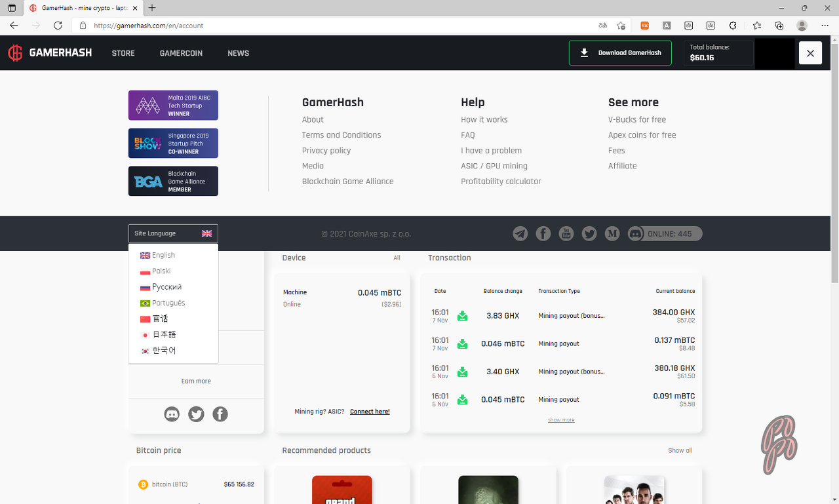This screenshot has height=504, width=839.
Task: Click the Malta 2019 AIBC Winner badge
Action: [173, 106]
